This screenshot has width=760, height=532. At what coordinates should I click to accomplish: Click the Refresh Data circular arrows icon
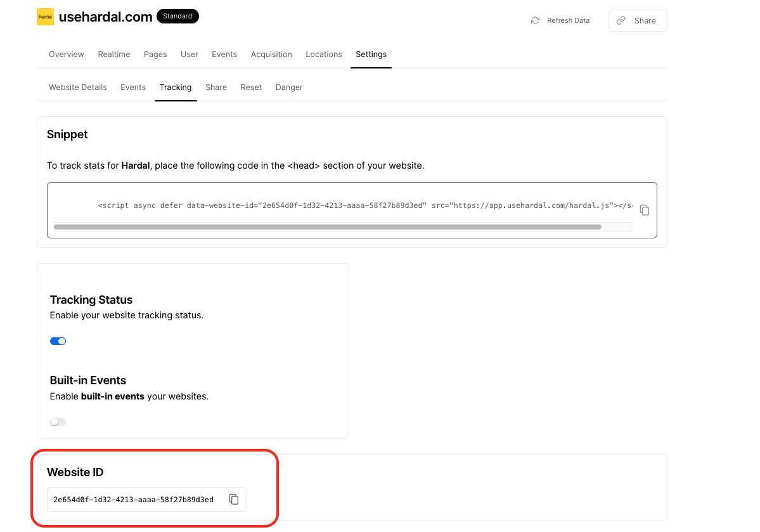(535, 20)
